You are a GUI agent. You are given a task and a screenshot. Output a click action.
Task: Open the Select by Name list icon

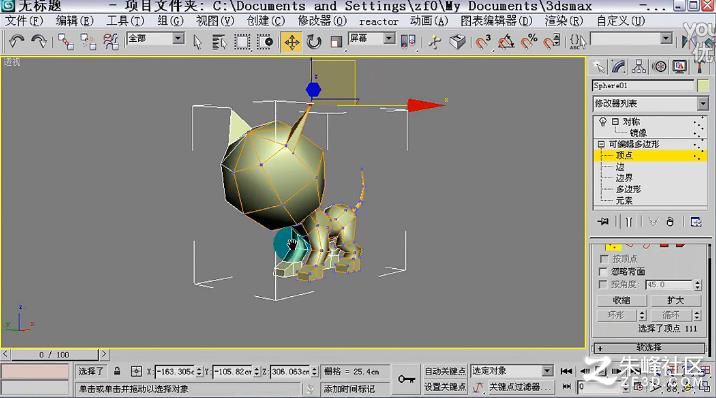click(220, 42)
